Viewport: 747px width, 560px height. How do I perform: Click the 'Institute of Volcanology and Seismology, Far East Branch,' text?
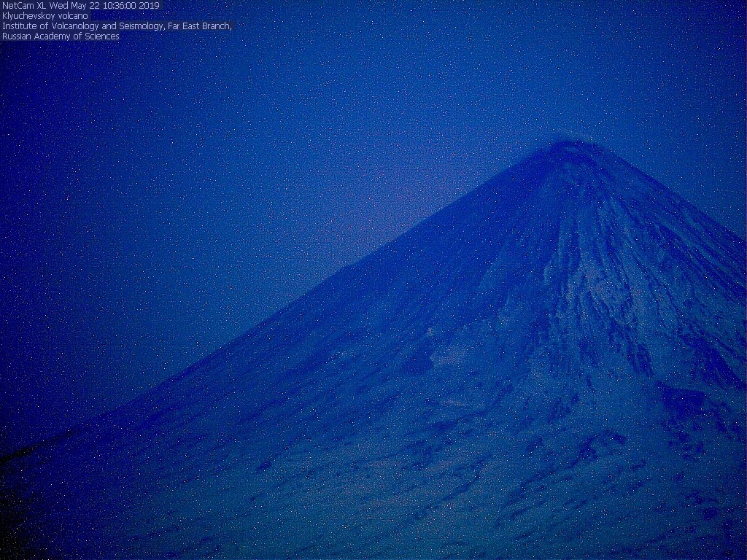tap(117, 26)
